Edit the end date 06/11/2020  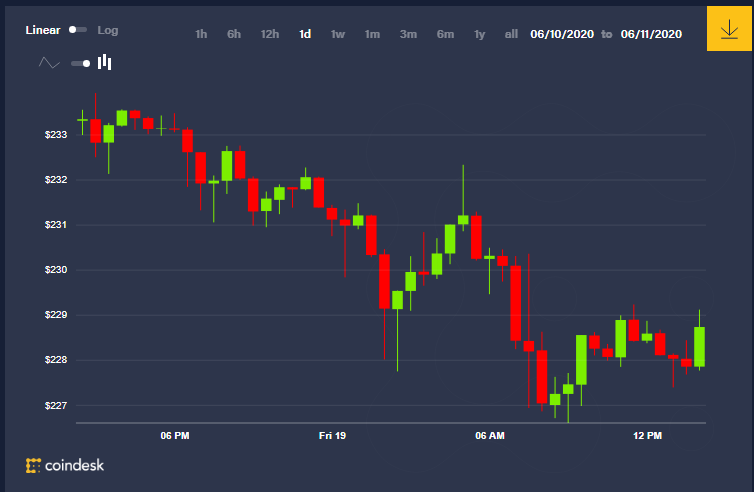pos(651,34)
